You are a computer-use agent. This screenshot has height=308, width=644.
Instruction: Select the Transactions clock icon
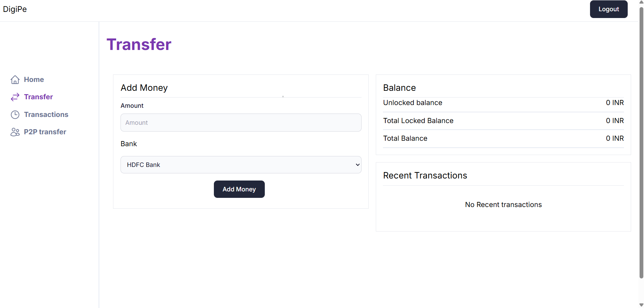(x=15, y=115)
